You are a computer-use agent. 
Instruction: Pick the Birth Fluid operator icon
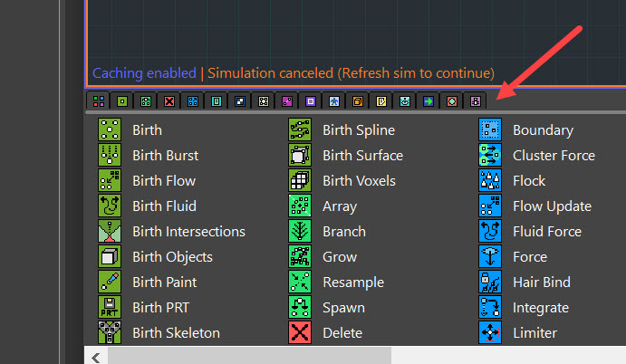[110, 206]
